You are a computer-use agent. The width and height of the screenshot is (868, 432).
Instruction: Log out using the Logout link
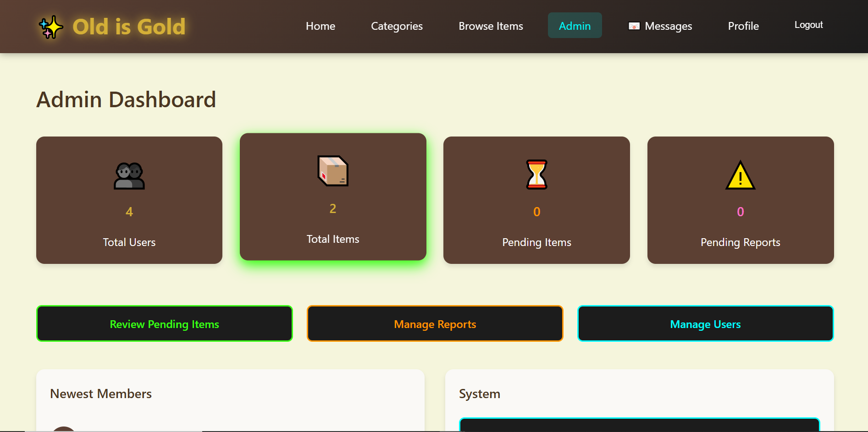pos(808,25)
